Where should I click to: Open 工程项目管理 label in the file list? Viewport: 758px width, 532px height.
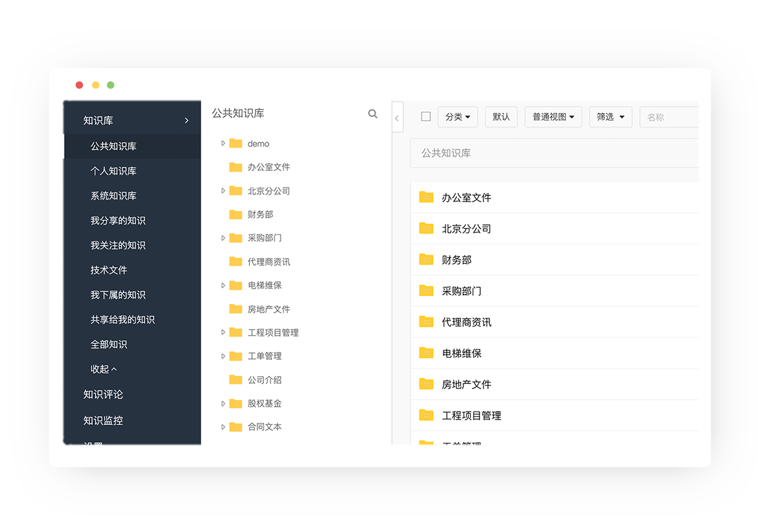pos(471,416)
